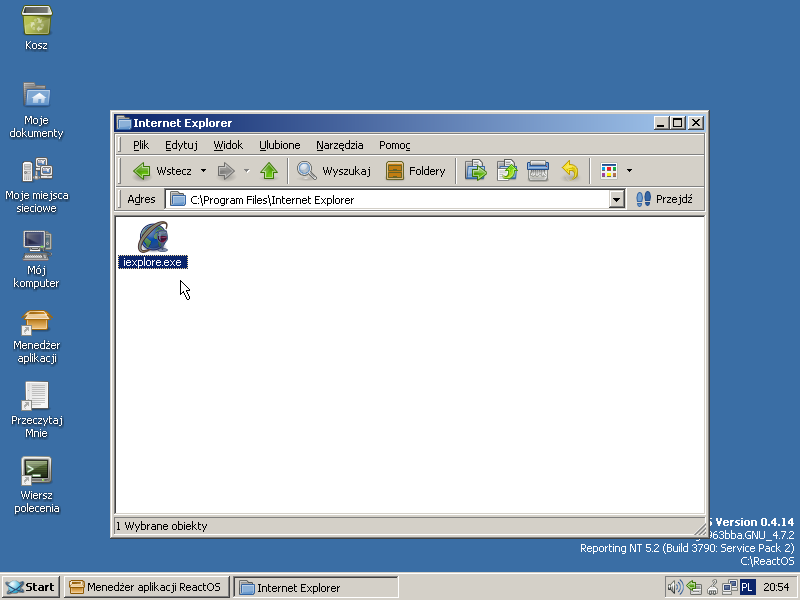Viewport: 800px width, 600px height.
Task: Click the green arrow tray icon
Action: point(694,587)
